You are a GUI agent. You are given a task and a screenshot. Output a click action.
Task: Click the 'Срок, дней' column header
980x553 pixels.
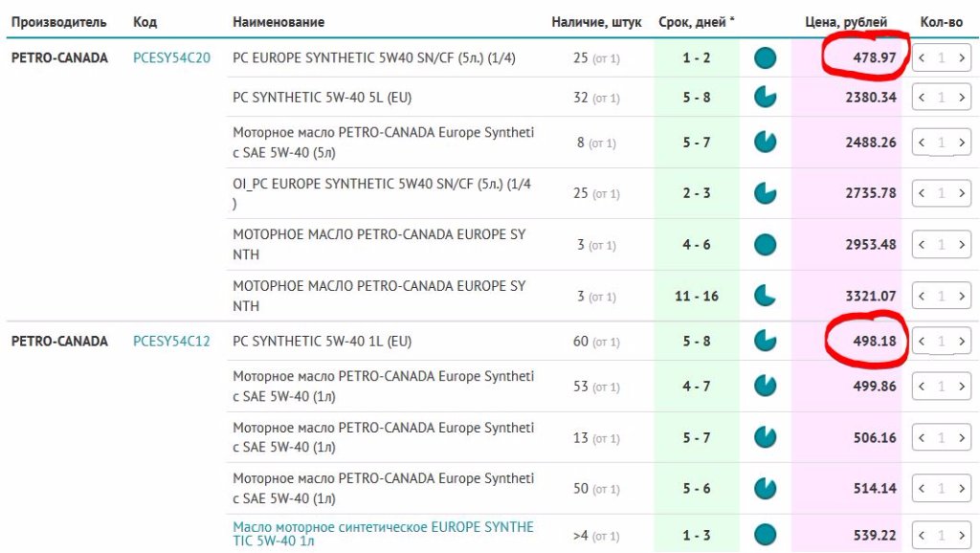(x=697, y=22)
